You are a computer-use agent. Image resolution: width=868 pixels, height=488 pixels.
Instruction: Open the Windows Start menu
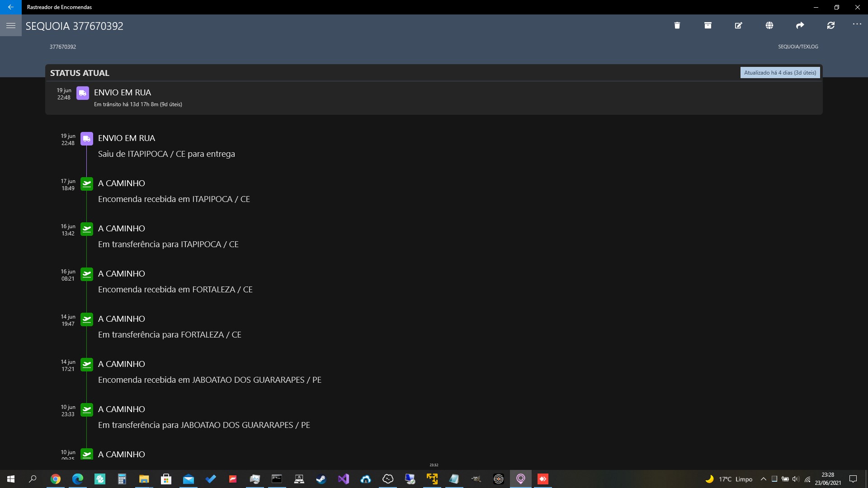pyautogui.click(x=11, y=479)
